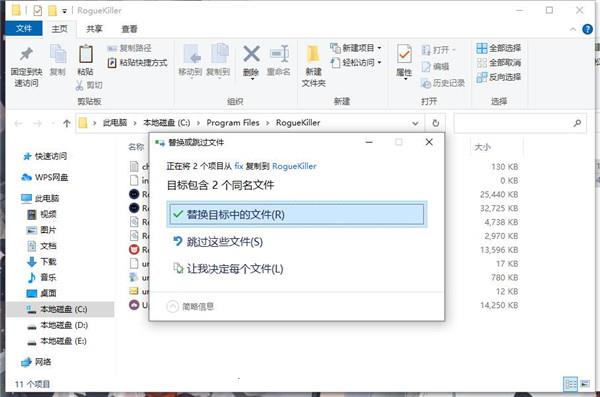Viewport: 600px width, 397px height.
Task: Switch to details view icon in status bar
Action: click(570, 384)
